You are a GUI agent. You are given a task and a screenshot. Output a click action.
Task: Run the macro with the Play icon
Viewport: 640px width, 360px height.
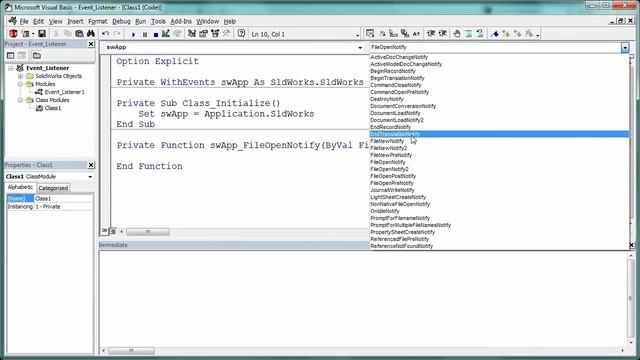coord(133,34)
